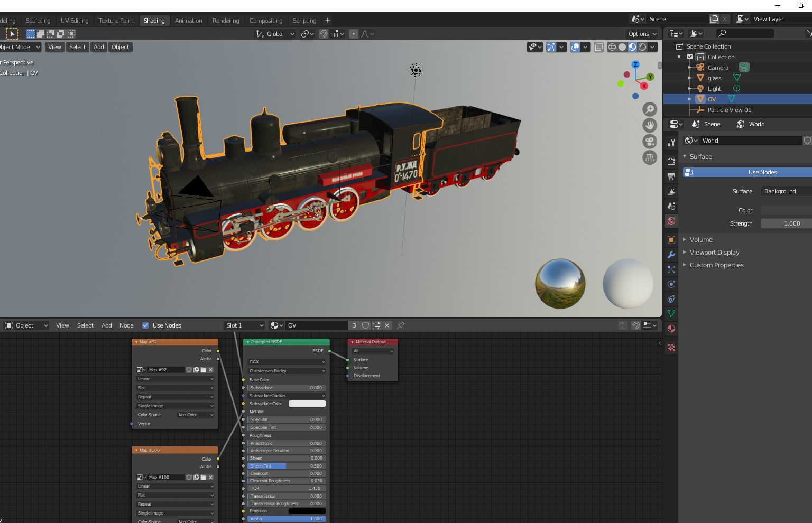Adjust the Sheen Tint slider
The image size is (812, 523).
pyautogui.click(x=287, y=466)
